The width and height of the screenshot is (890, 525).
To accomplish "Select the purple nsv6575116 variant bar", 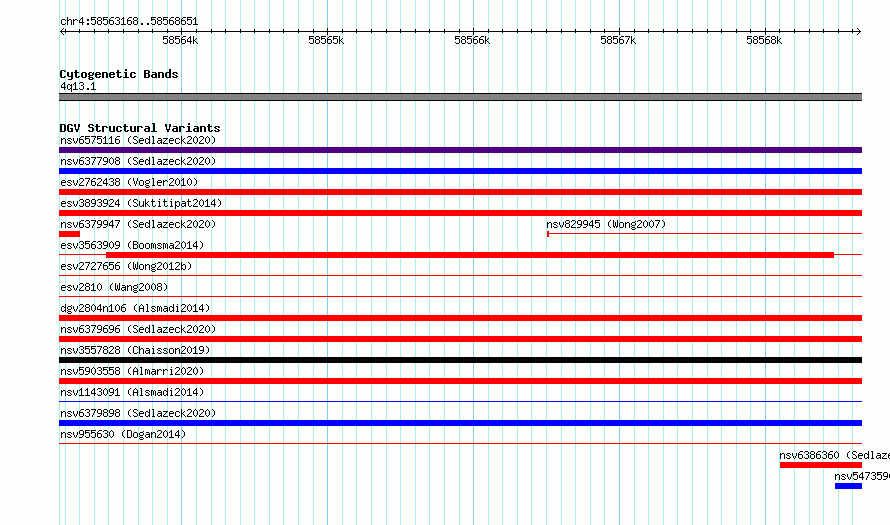I will (460, 150).
